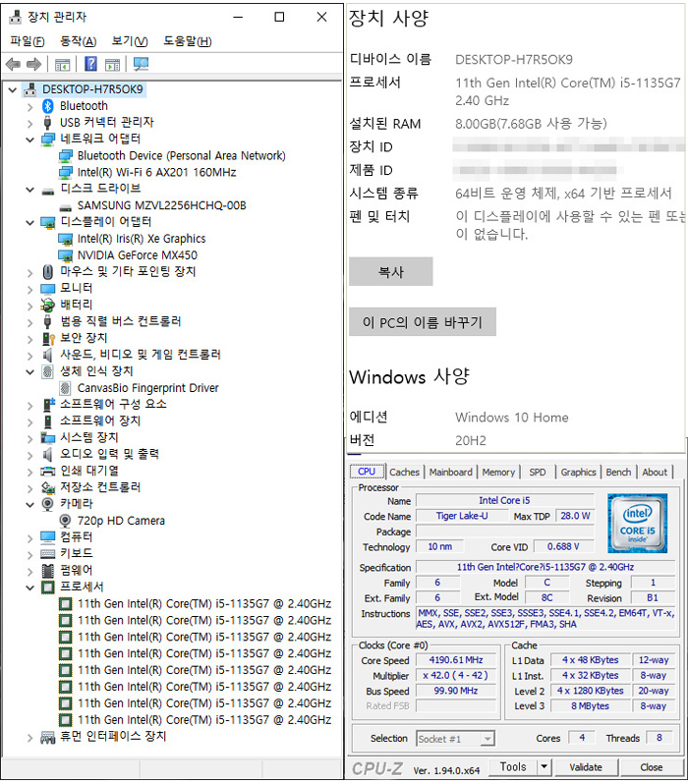Click the Validate button in CPU-Z
Viewport: 688px width, 784px height.
tap(586, 767)
